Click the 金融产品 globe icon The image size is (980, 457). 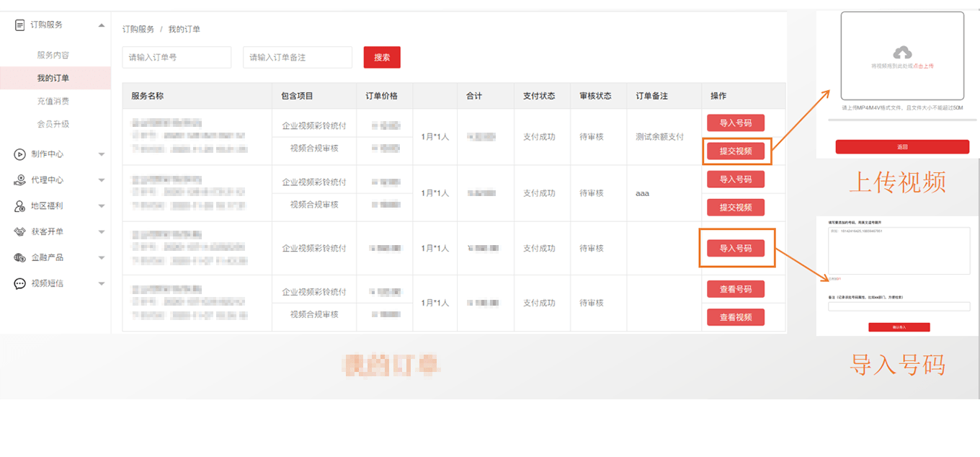(x=20, y=257)
